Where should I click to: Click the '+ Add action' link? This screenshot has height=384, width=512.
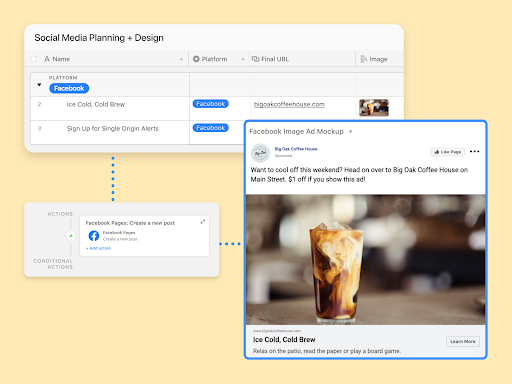click(x=98, y=248)
